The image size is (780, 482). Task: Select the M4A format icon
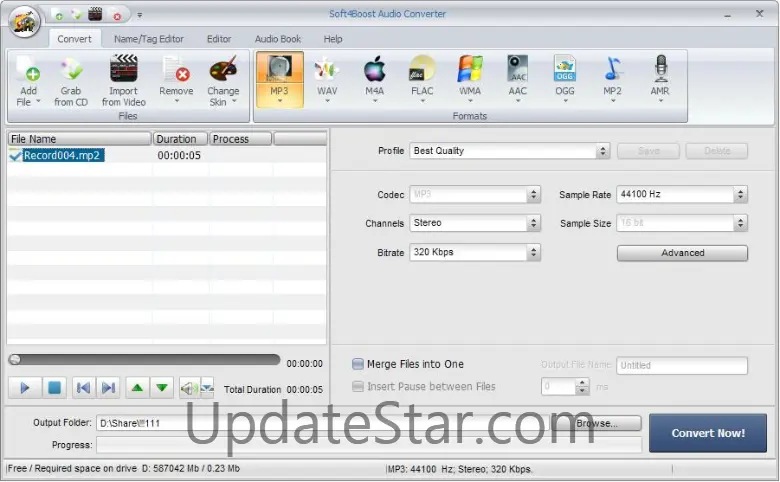(x=374, y=70)
